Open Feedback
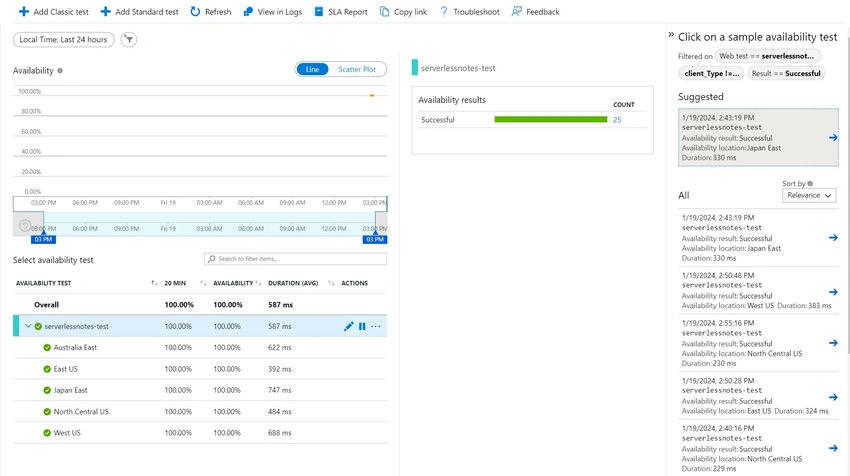850x476 pixels. (x=536, y=11)
